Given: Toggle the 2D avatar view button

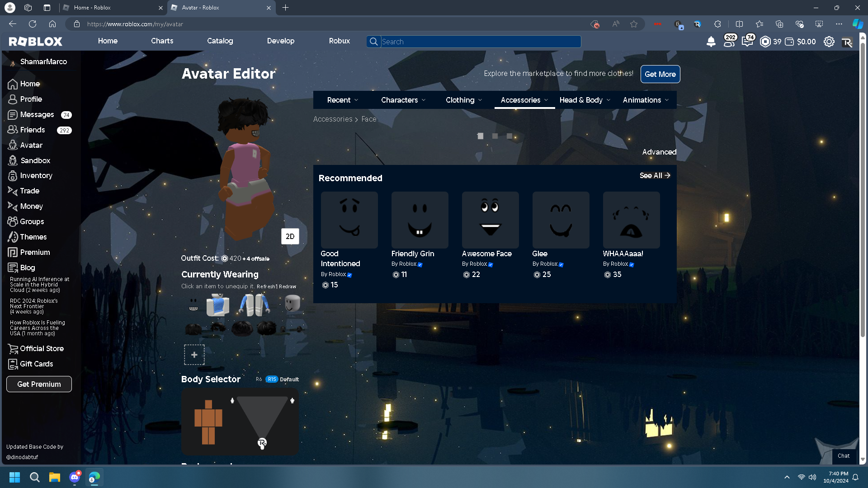Looking at the screenshot, I should click(x=290, y=236).
